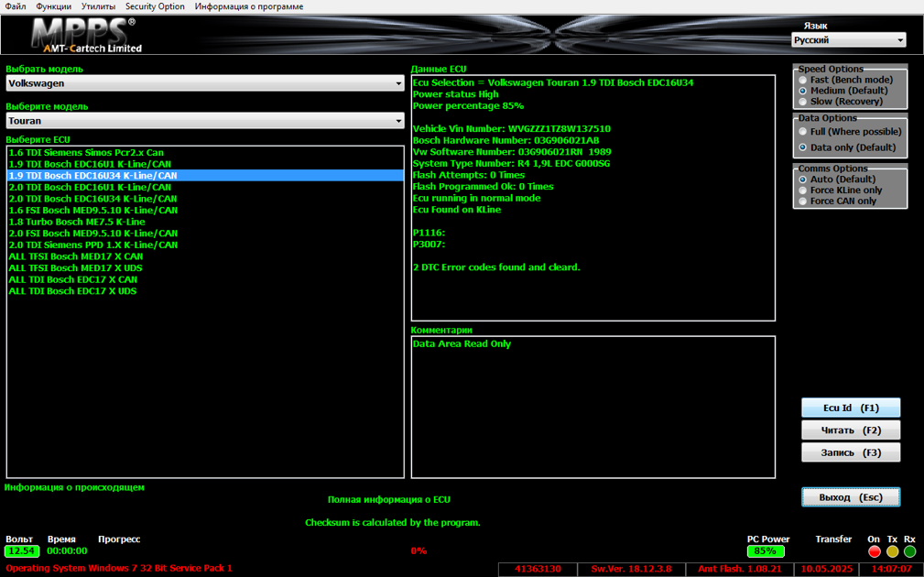Click the Vw Software Number line
Viewport: 924px width, 577px height.
pyautogui.click(x=512, y=152)
